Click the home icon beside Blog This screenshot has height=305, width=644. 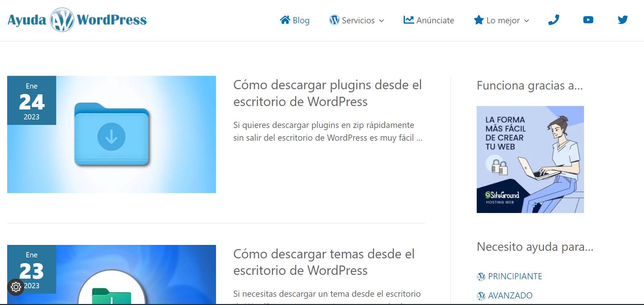point(285,20)
